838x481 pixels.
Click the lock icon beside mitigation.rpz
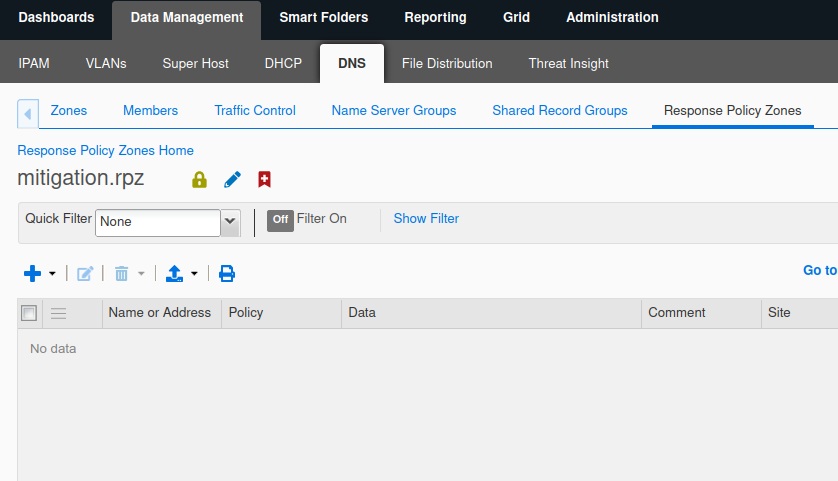(199, 180)
